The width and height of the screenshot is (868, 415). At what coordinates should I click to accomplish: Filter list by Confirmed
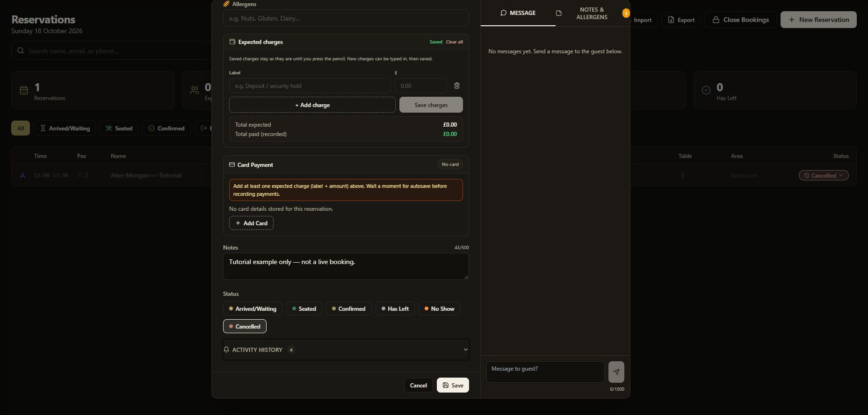pyautogui.click(x=166, y=128)
